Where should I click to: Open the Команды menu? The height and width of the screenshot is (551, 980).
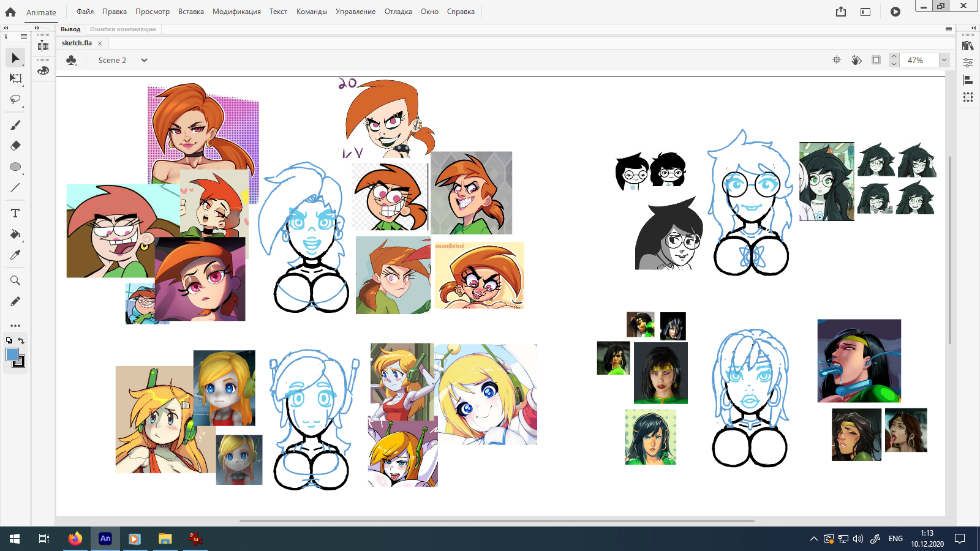click(312, 12)
